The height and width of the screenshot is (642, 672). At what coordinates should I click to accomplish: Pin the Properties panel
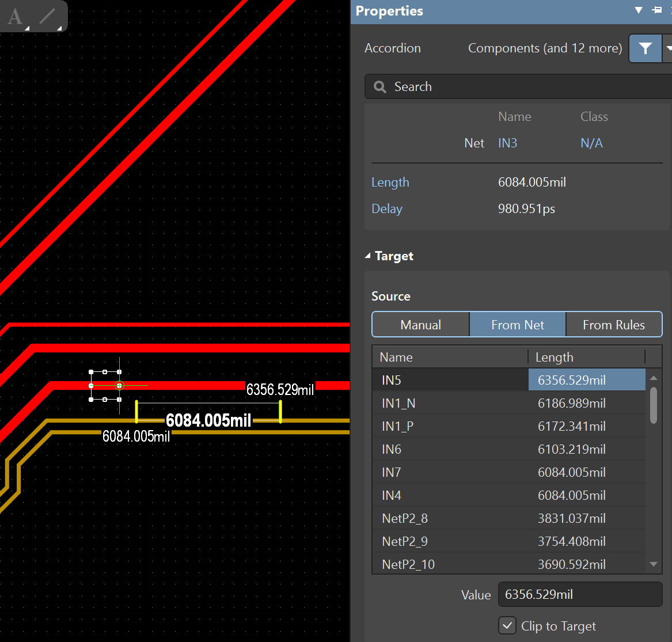656,10
